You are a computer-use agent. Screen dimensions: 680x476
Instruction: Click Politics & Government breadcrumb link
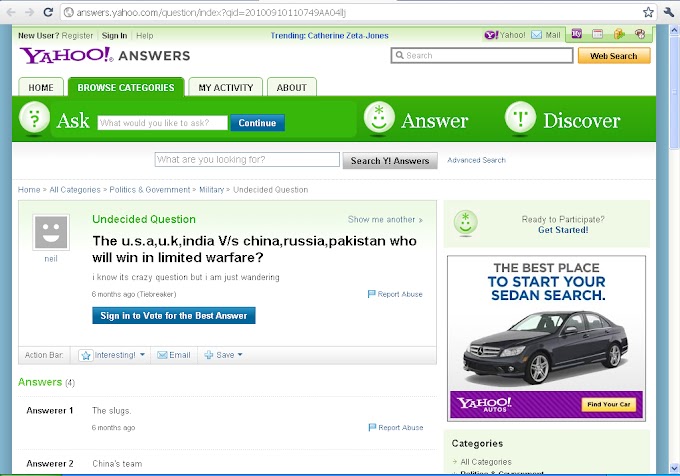point(150,189)
